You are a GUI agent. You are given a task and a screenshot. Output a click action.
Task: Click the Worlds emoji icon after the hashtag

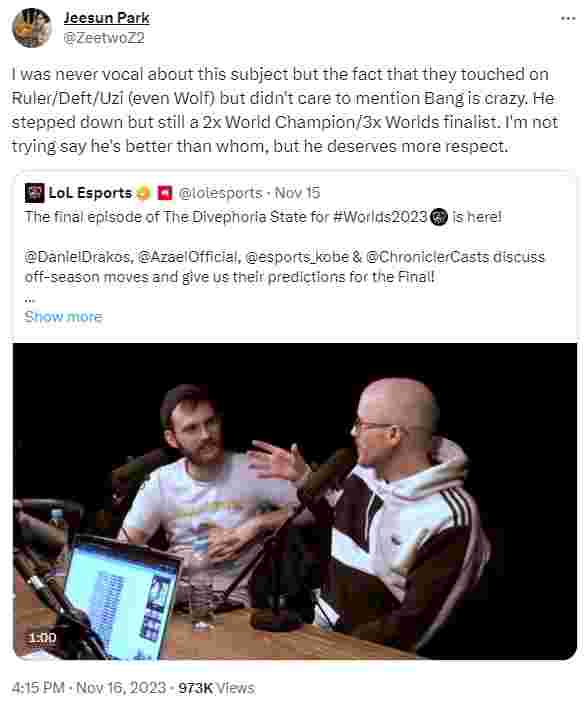(439, 217)
